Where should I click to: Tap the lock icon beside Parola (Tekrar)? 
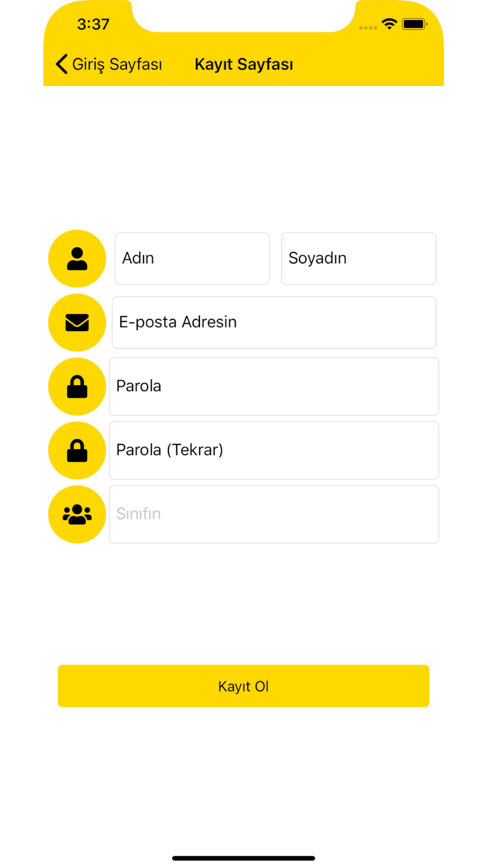77,451
